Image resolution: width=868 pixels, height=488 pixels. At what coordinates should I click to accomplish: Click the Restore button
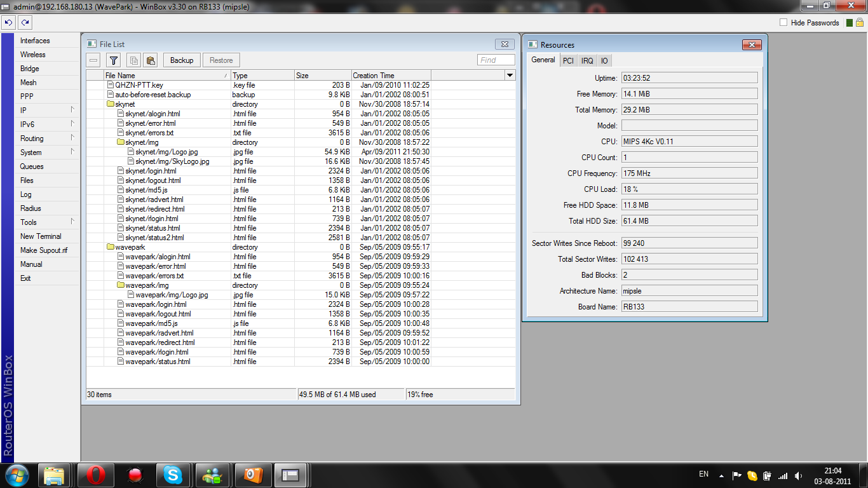[x=221, y=60]
